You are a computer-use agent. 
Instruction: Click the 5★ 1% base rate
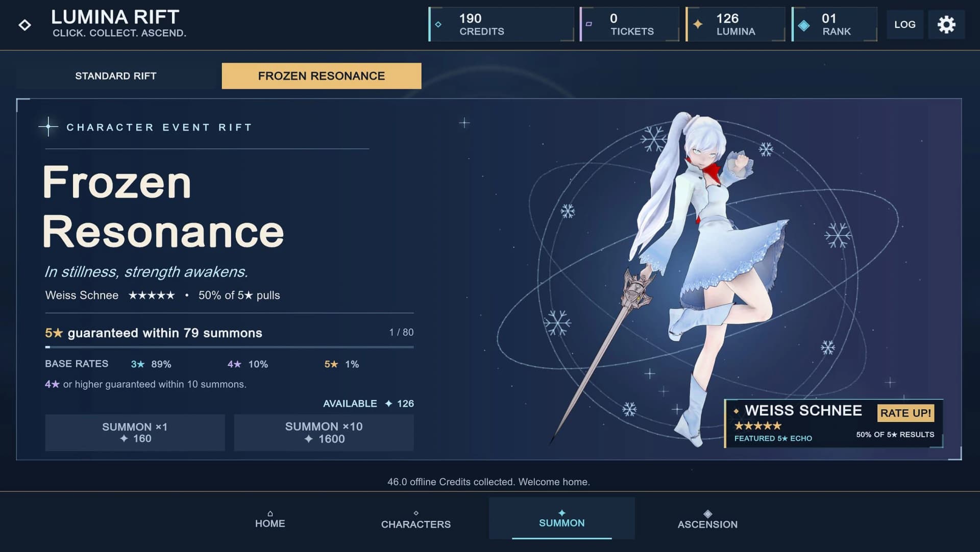[341, 364]
